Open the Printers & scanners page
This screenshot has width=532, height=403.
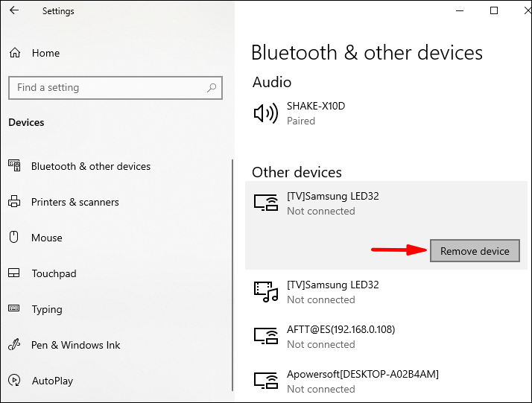75,202
